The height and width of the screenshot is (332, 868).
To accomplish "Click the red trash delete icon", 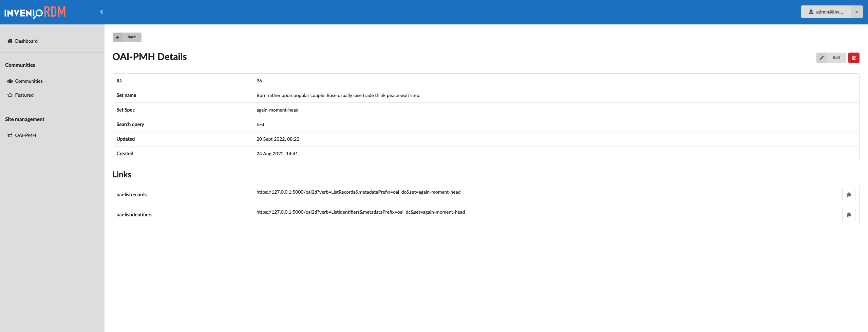I will 854,58.
